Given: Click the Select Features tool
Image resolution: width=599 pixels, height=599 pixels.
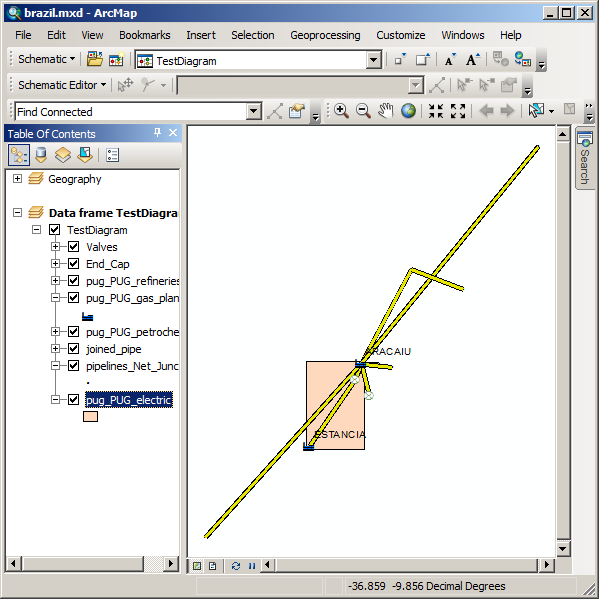Looking at the screenshot, I should 536,111.
